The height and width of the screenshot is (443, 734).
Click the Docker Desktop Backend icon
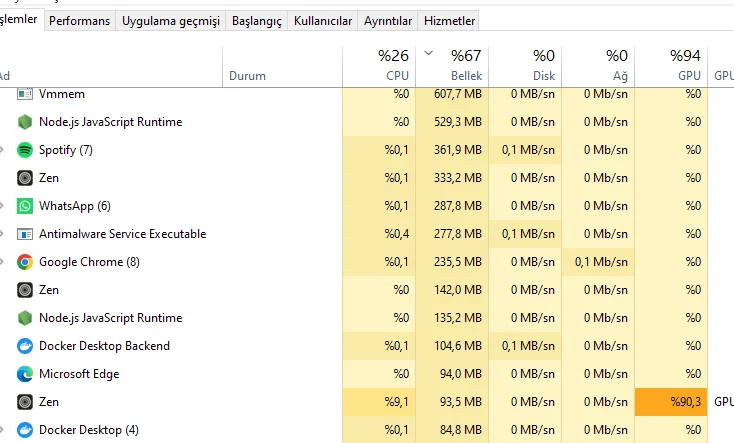point(25,346)
